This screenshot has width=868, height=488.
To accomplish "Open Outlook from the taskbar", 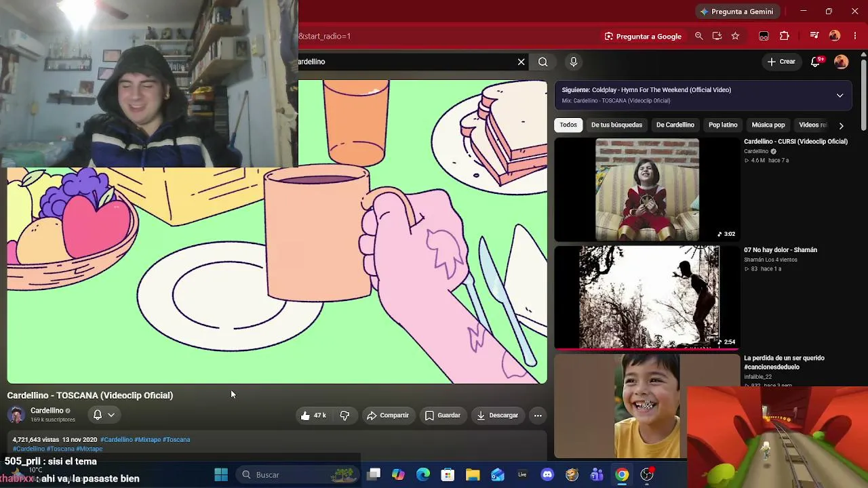I will 498,474.
